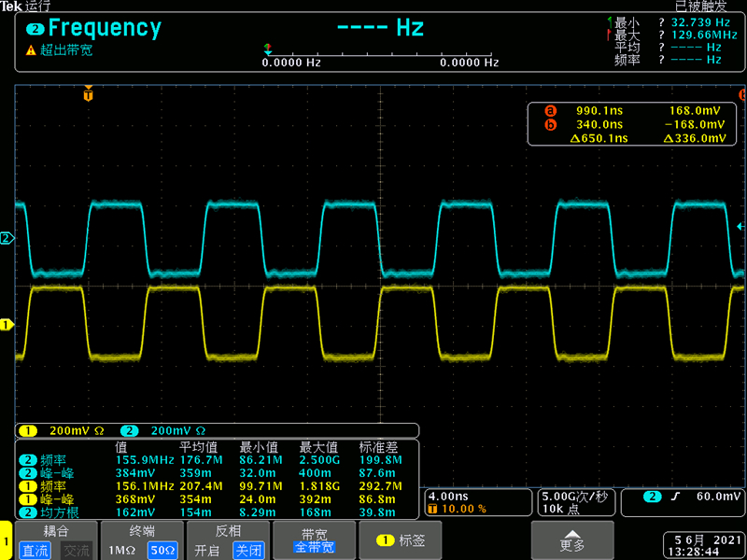Open the bandwidth (带宽) menu
Screen dimensions: 747x560
[314, 540]
